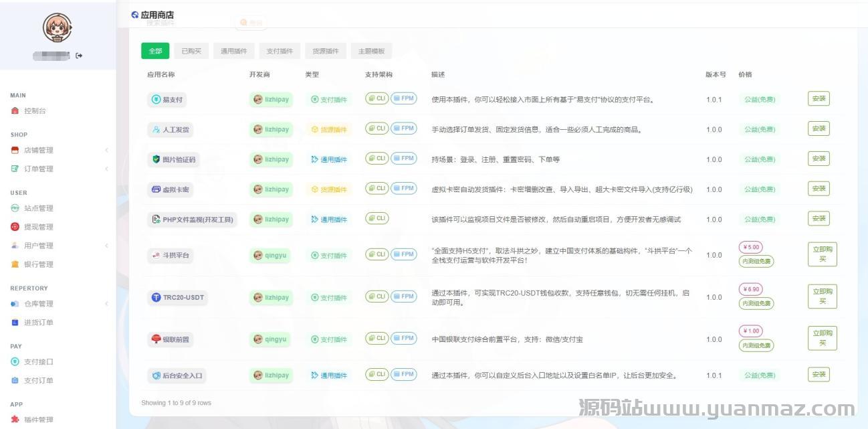
Task: Click the user avatar image
Action: click(x=57, y=27)
